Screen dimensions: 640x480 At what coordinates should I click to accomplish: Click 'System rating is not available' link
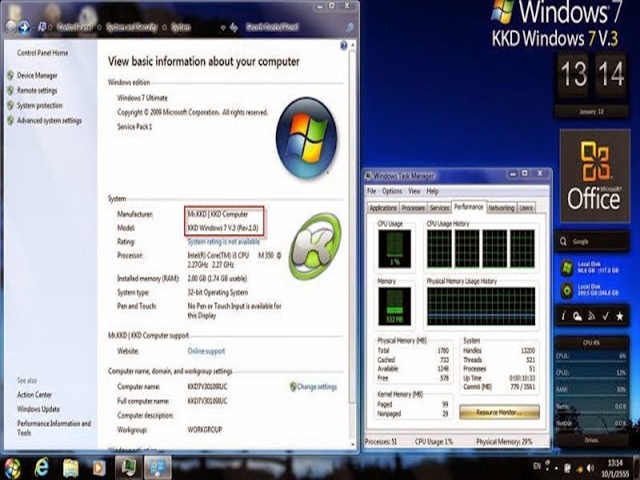(x=224, y=242)
